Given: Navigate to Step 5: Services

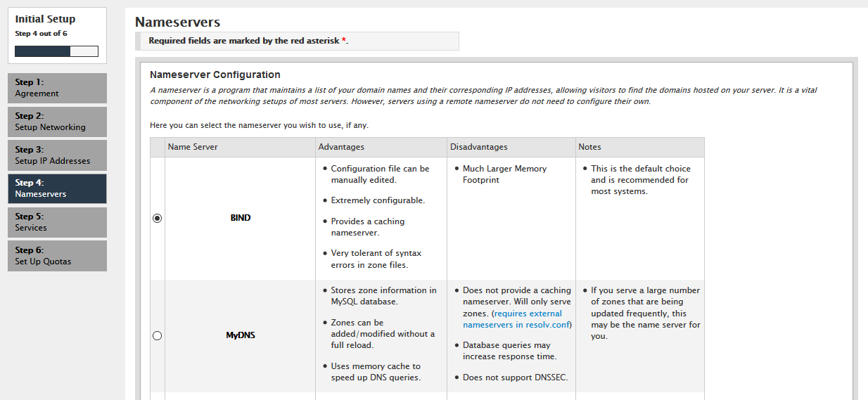Looking at the screenshot, I should click(x=57, y=222).
